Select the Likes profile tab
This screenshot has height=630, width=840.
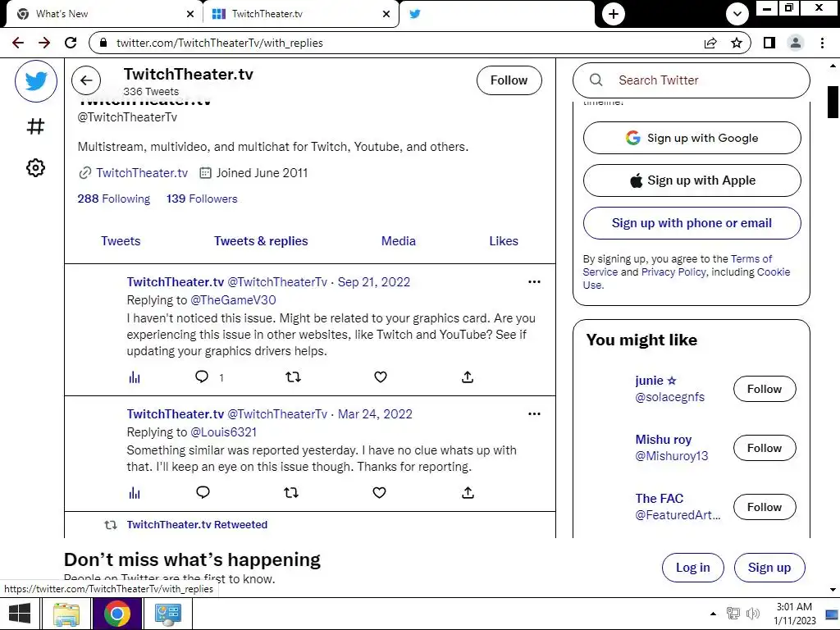click(x=504, y=241)
